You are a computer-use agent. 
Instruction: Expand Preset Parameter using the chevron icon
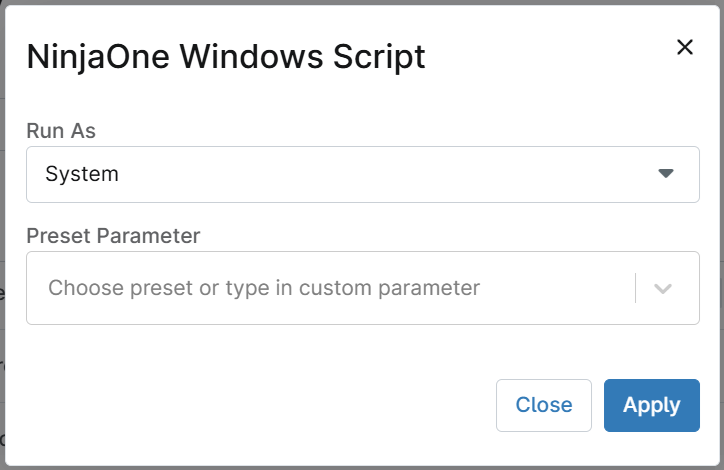click(x=663, y=289)
